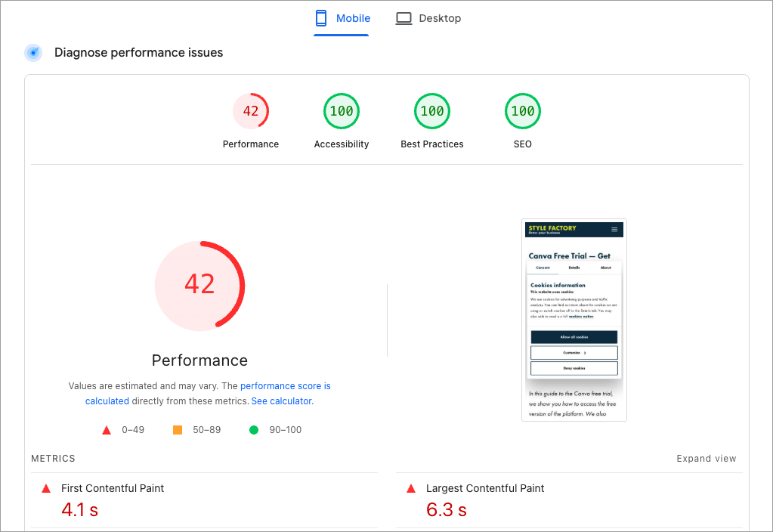Click the PageSpeed logo beside Diagnose performance issues
773x532 pixels.
coord(32,52)
